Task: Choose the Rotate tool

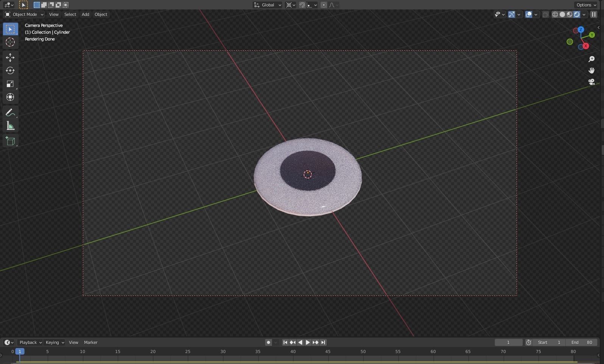Action: point(10,70)
